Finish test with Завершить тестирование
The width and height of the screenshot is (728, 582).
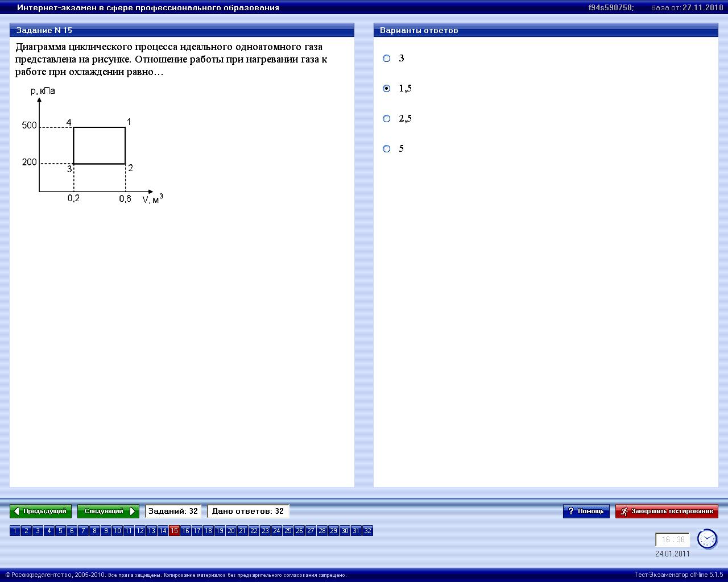click(x=667, y=512)
